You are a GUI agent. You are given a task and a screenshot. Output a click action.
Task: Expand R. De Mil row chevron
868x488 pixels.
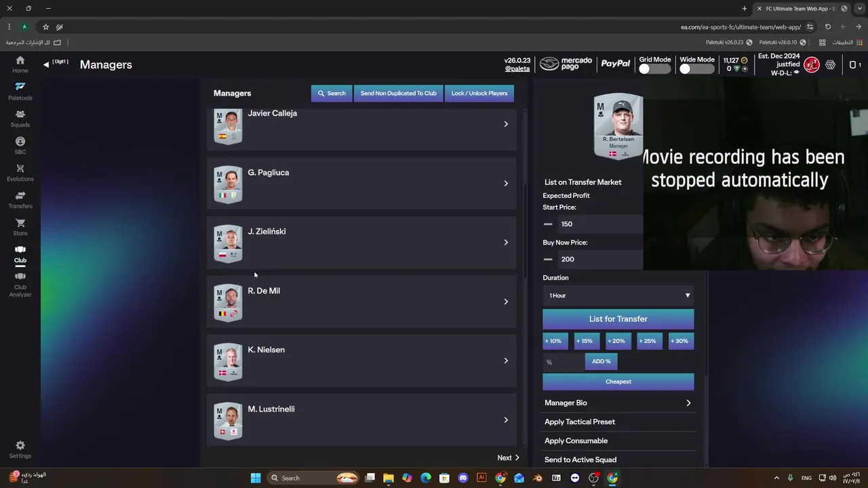point(506,302)
